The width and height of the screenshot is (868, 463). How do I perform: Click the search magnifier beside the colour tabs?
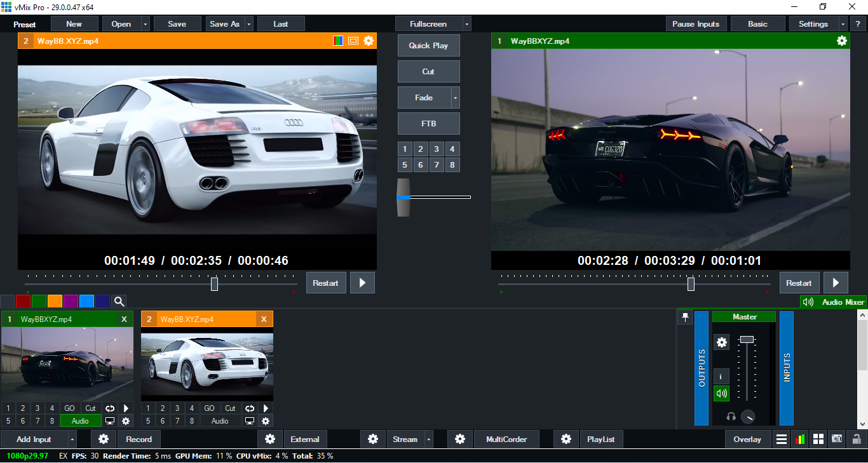tap(119, 301)
